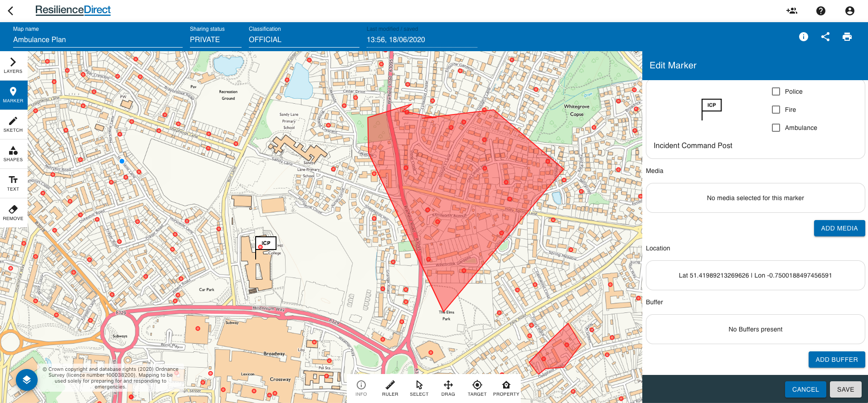Viewport: 868px width, 403px height.
Task: Expand the Layers panel chevron
Action: click(x=13, y=66)
